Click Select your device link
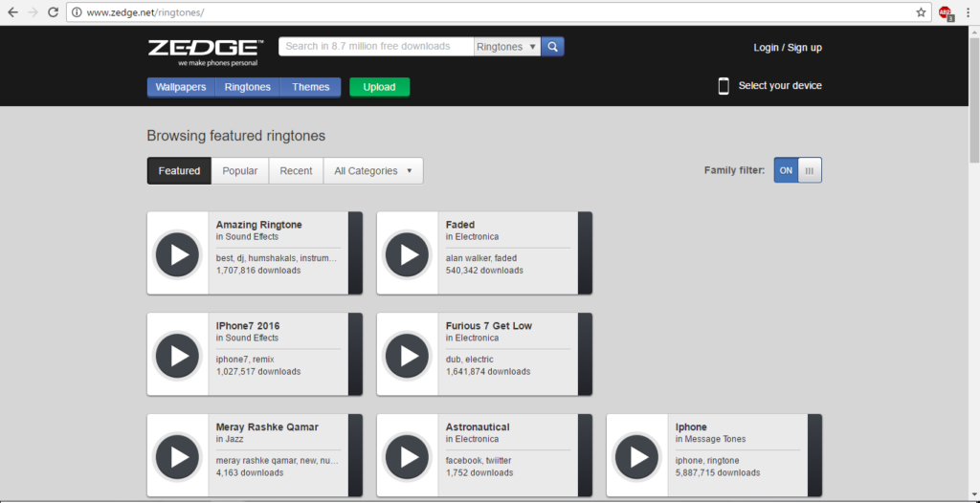The width and height of the screenshot is (980, 503). (780, 86)
